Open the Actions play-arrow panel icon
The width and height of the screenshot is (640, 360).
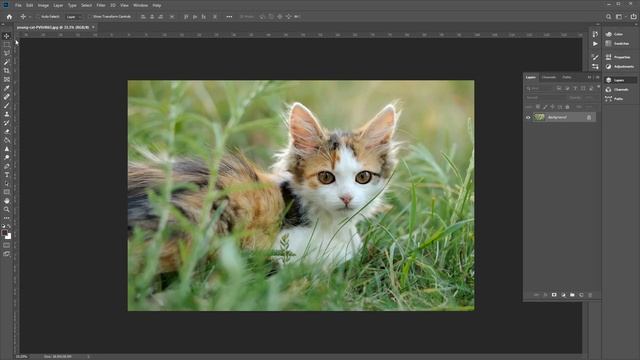click(595, 44)
